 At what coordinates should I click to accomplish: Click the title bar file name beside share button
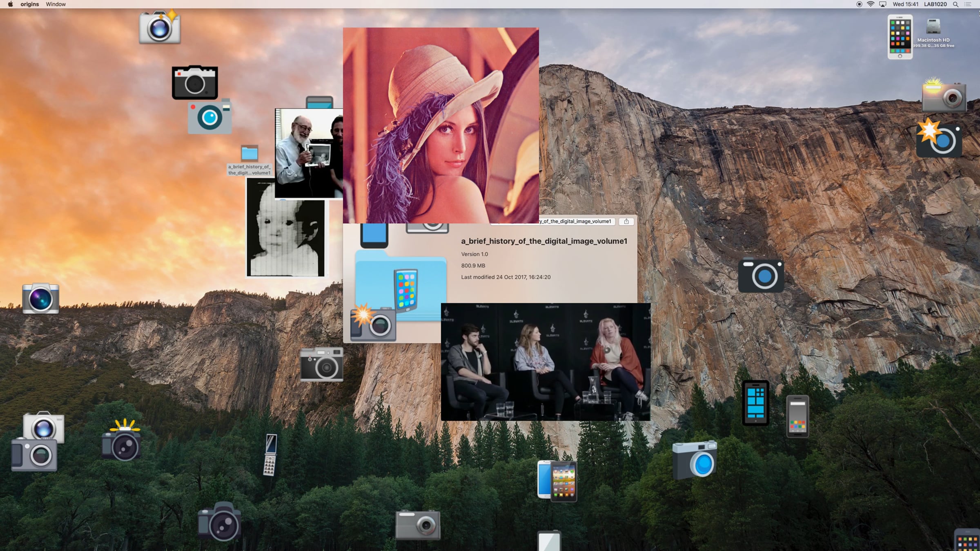click(576, 221)
